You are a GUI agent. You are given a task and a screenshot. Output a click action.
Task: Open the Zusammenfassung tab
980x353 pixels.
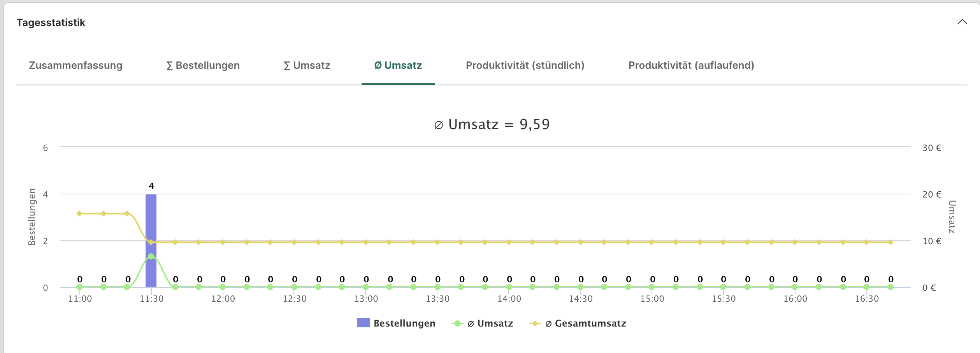pyautogui.click(x=76, y=65)
